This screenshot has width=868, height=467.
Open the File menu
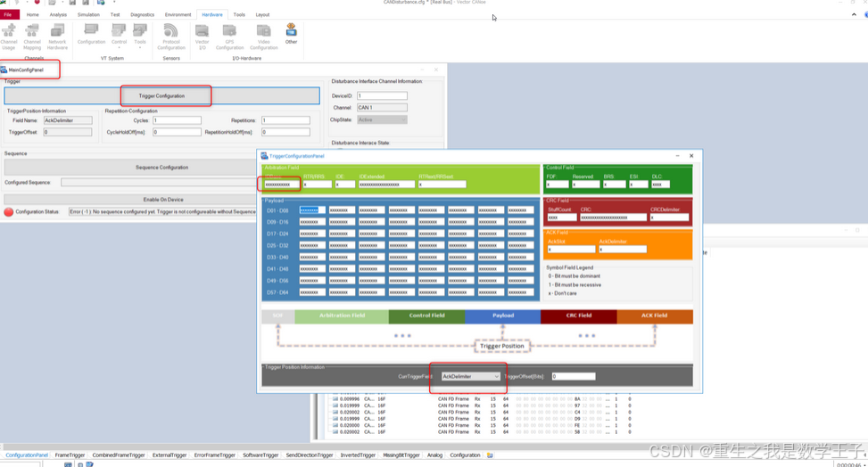tap(8, 15)
